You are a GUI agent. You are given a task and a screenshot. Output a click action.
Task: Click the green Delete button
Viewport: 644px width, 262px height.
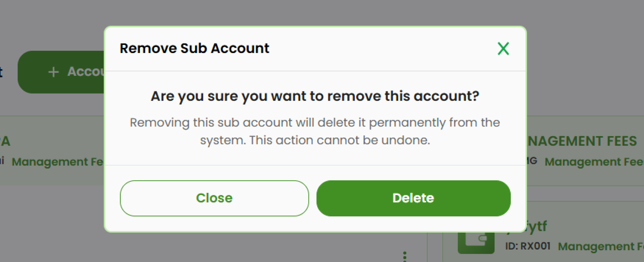413,198
